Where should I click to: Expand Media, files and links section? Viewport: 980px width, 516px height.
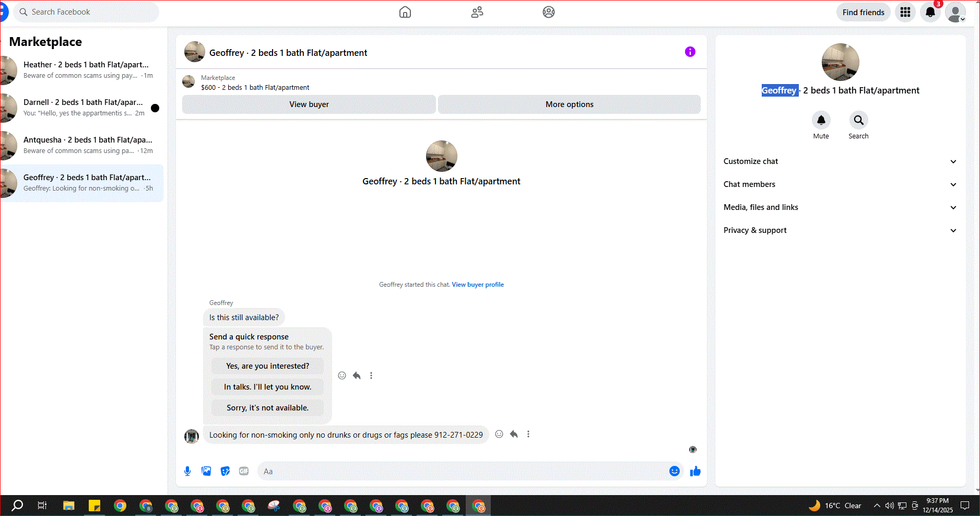click(x=840, y=207)
